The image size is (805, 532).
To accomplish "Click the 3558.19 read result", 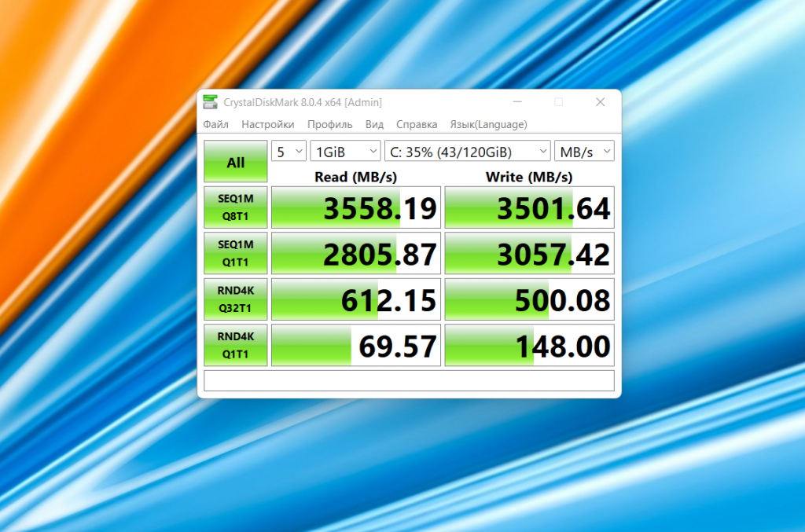I will (x=356, y=207).
